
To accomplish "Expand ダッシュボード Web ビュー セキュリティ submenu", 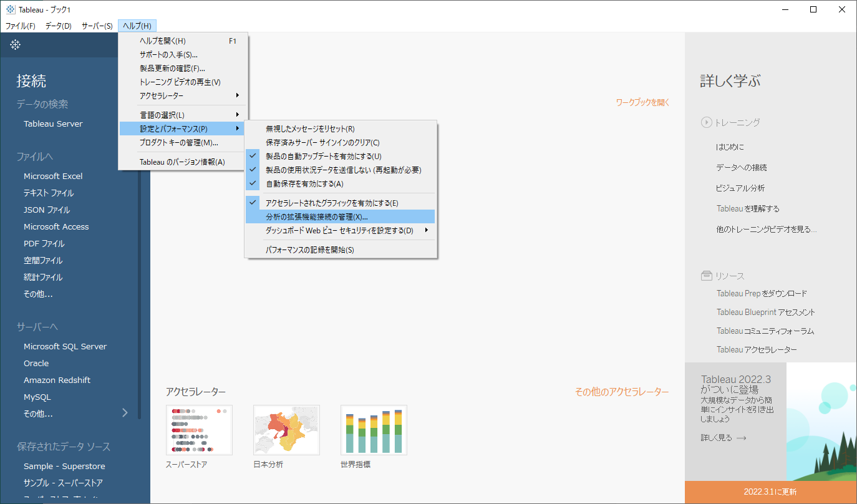I will 339,230.
